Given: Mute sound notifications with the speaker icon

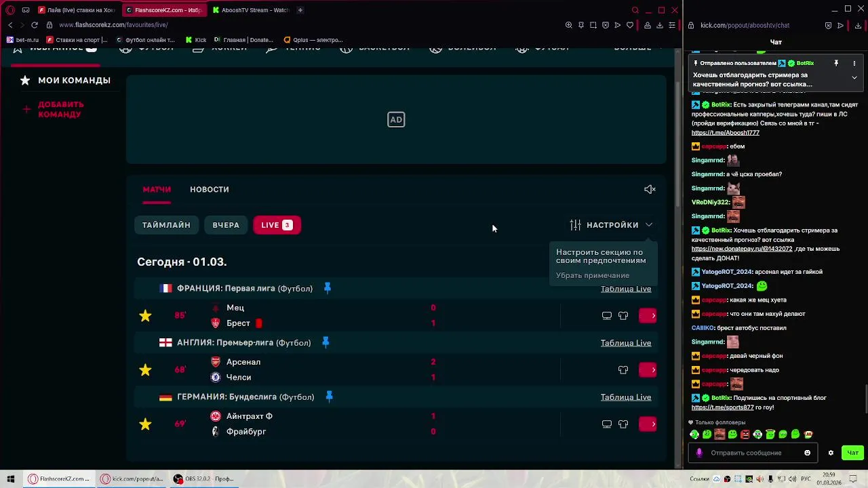Looking at the screenshot, I should (x=650, y=189).
